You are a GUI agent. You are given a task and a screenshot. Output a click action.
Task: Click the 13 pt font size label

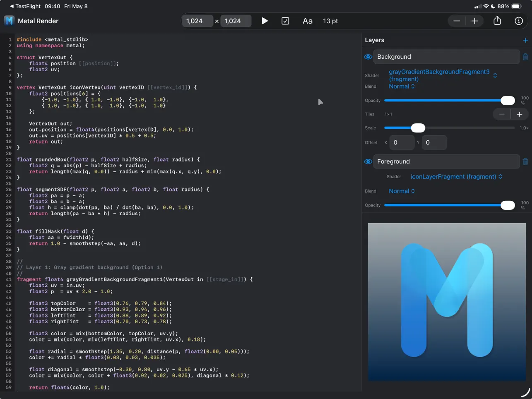tap(330, 21)
